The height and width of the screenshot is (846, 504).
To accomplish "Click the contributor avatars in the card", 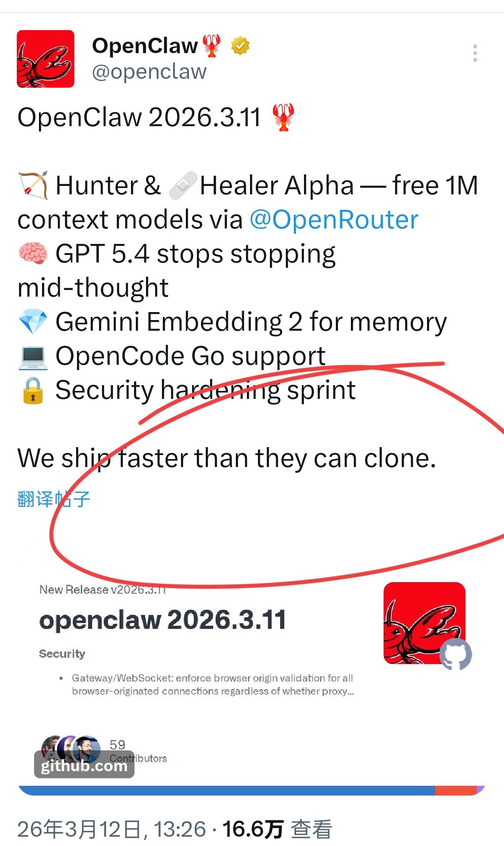I will (71, 748).
